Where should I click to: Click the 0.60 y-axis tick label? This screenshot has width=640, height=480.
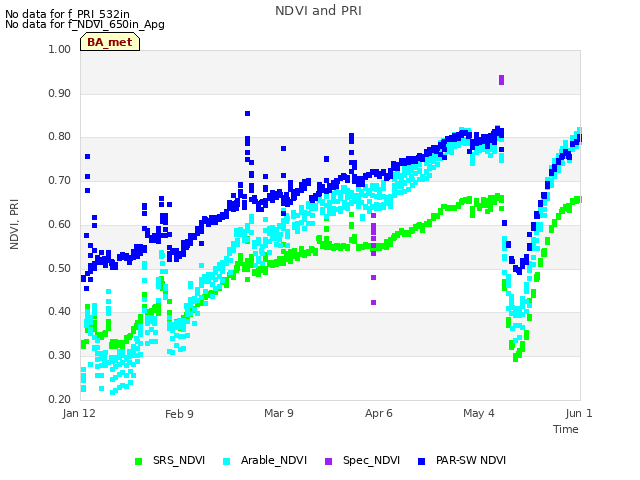coord(60,224)
